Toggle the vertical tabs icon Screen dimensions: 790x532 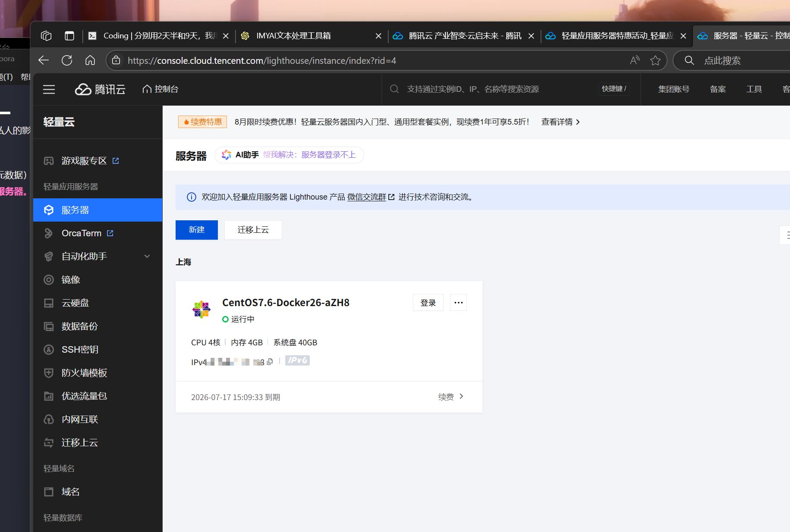point(69,36)
